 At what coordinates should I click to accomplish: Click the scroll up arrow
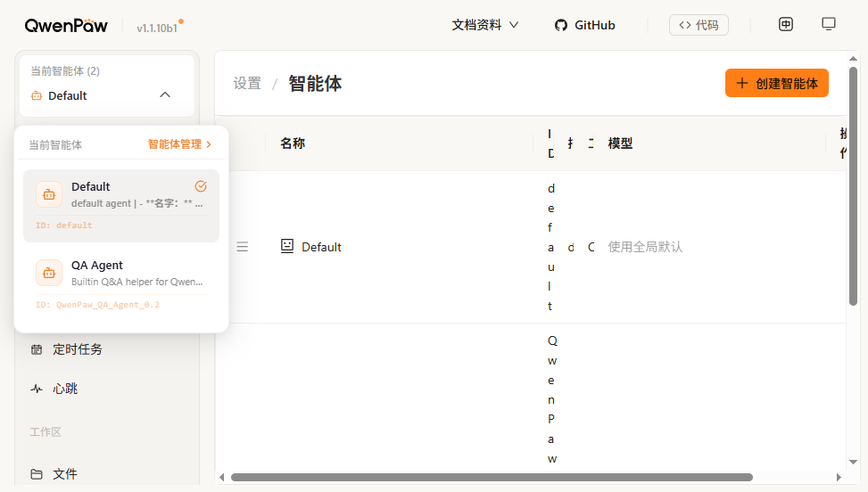click(x=853, y=58)
